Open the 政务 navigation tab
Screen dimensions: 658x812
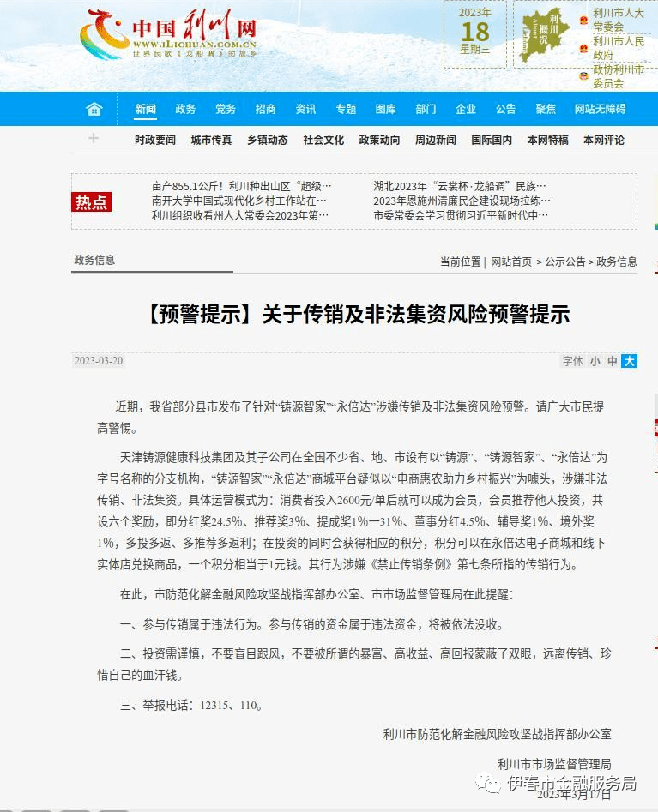point(185,109)
